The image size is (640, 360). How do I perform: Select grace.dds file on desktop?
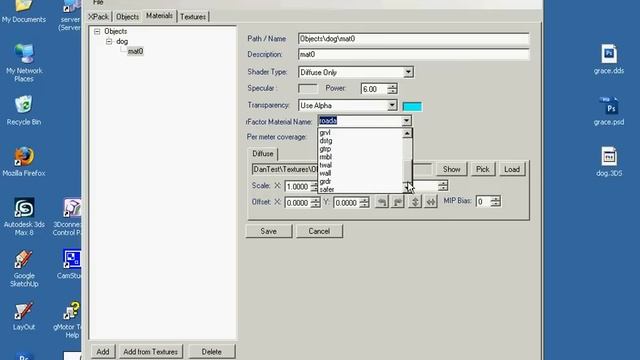pyautogui.click(x=609, y=60)
